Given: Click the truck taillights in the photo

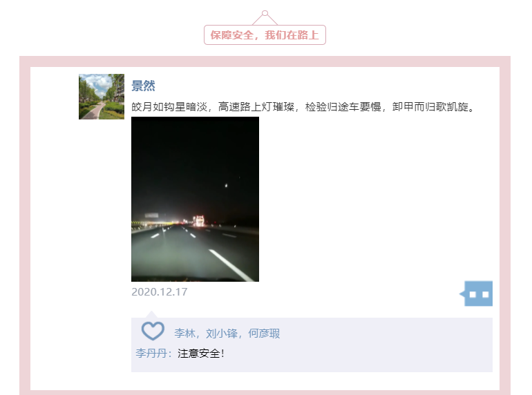Looking at the screenshot, I should 199,221.
